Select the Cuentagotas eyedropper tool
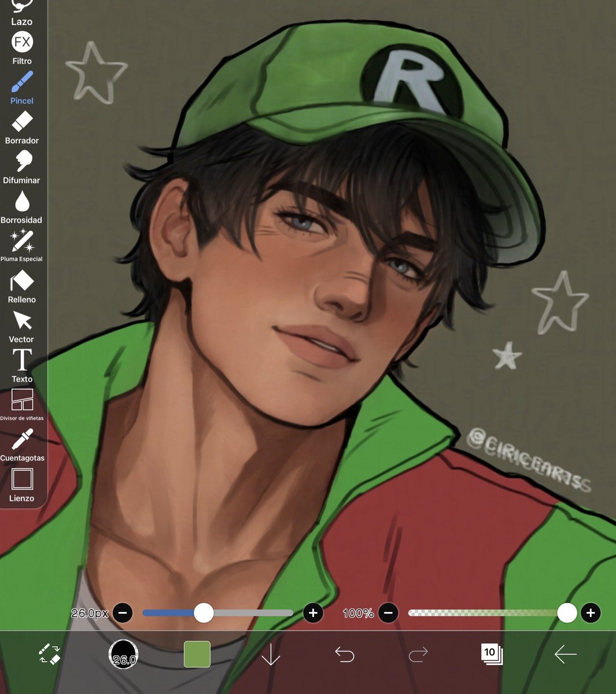Screen dimensions: 616x694 [22, 445]
